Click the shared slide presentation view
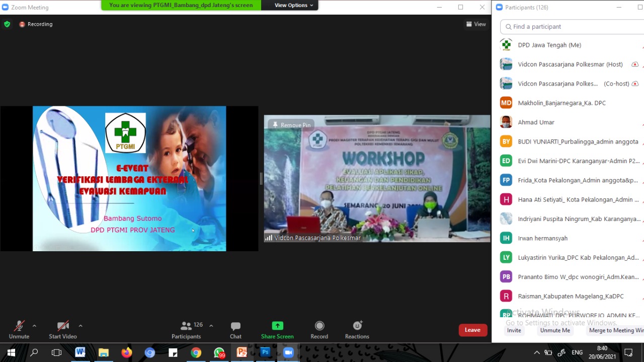 (x=129, y=178)
